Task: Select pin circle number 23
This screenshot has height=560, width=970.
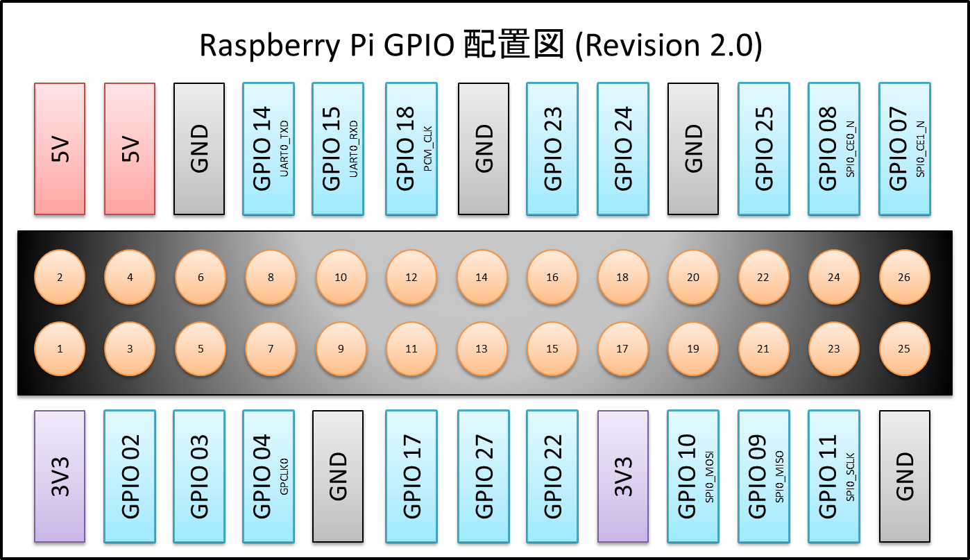Action: (834, 349)
